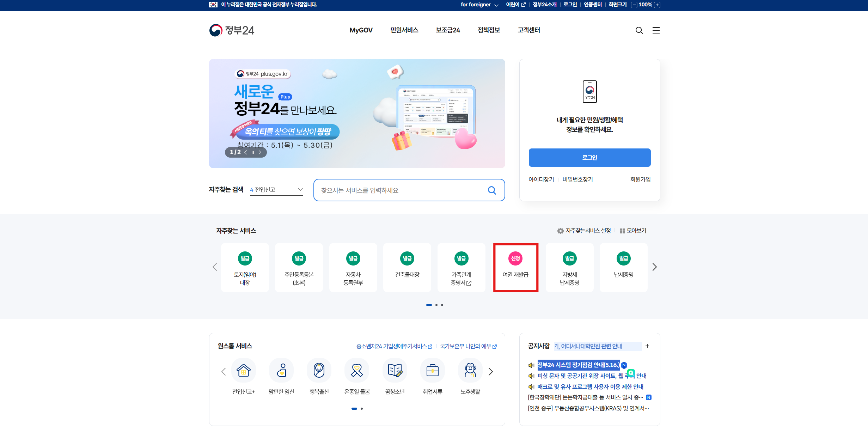Submit search with the magnifier icon in search box
The height and width of the screenshot is (433, 868).
(492, 190)
